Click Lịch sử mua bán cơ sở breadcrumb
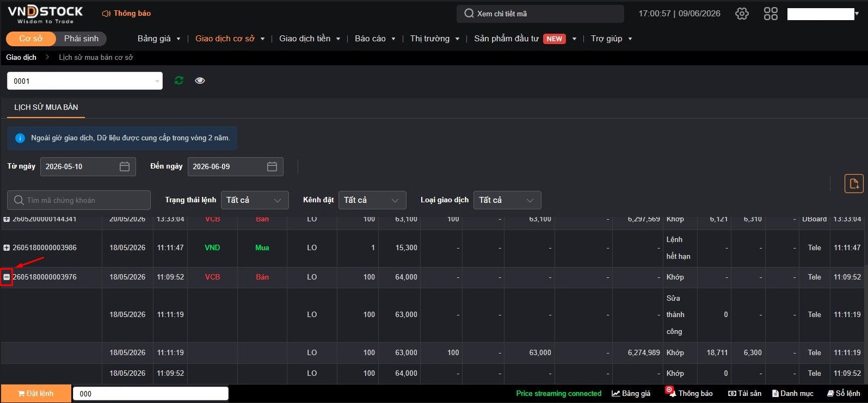868x403 pixels. (96, 57)
